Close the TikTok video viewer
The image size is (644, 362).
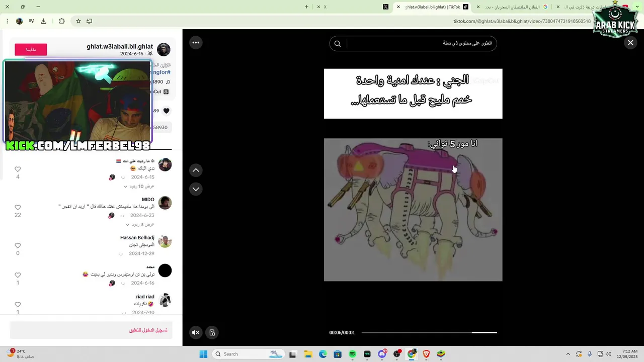[x=630, y=43]
